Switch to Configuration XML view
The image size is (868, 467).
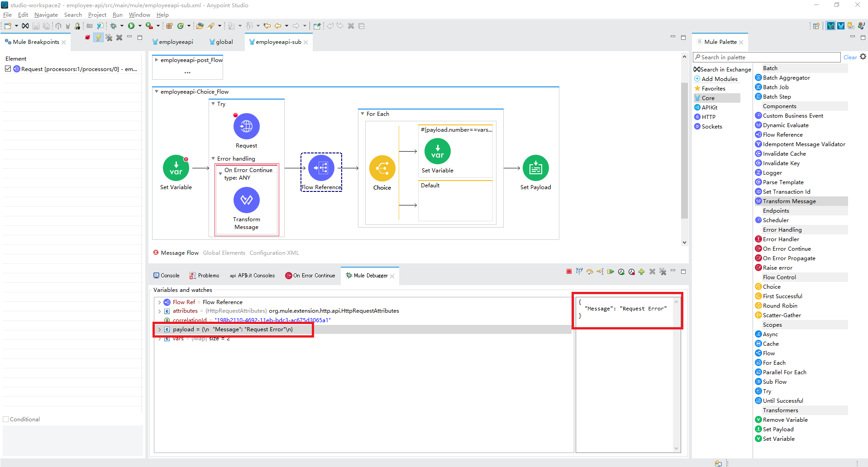click(274, 253)
